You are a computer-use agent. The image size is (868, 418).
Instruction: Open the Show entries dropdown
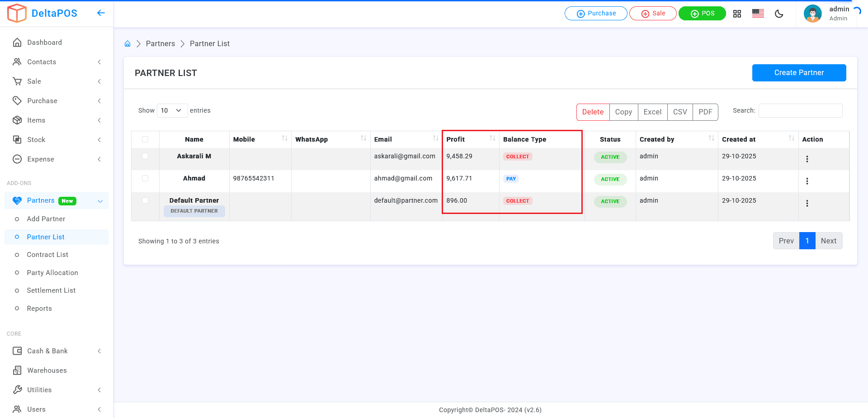click(x=172, y=110)
